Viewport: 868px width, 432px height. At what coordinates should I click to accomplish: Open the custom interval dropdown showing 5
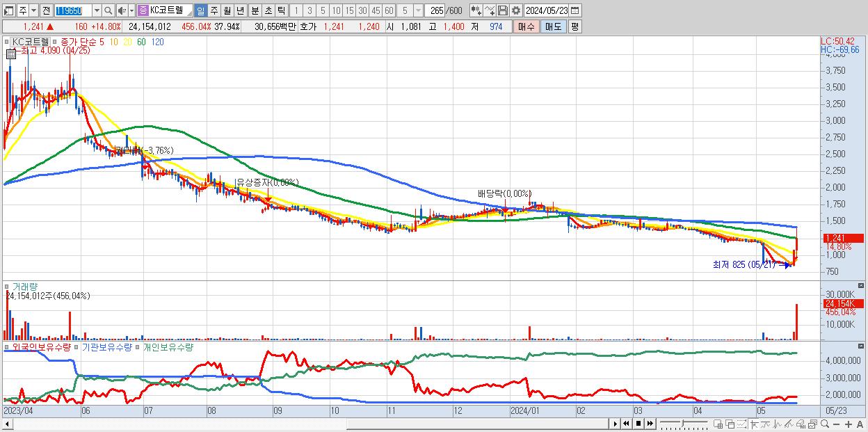[x=418, y=10]
